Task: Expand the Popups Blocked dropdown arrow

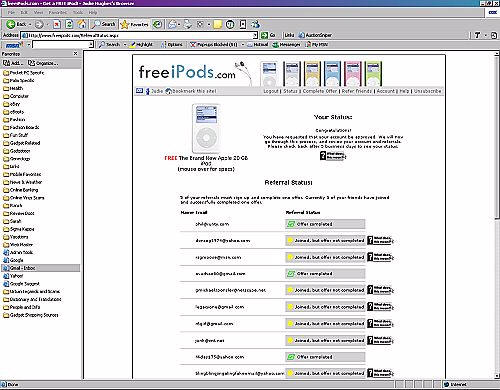Action: (243, 44)
